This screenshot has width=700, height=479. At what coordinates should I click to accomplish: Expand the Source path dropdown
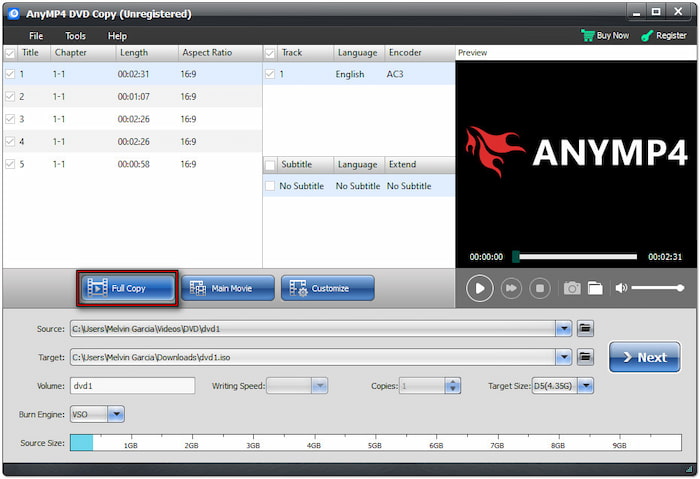564,328
